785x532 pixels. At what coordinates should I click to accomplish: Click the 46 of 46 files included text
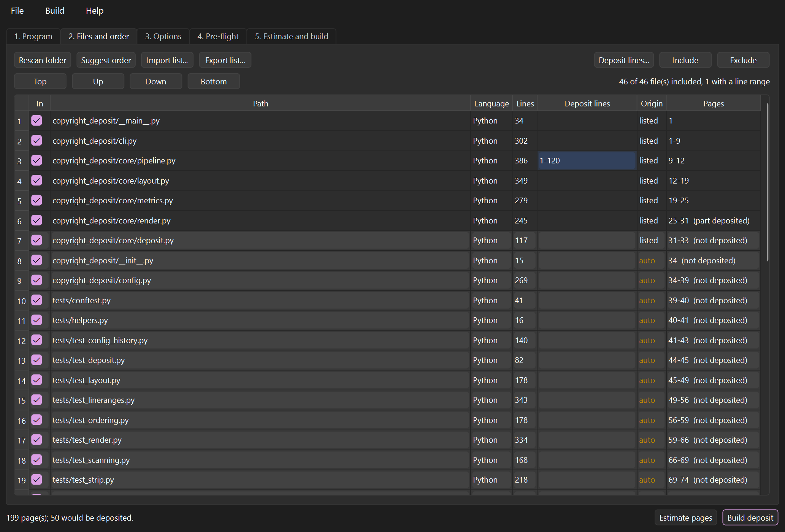click(694, 81)
